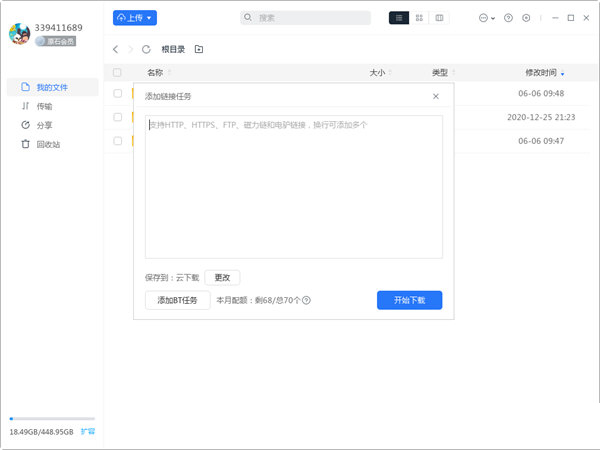This screenshot has height=450, width=600.
Task: Toggle the select-all checkbox in the header
Action: [x=117, y=72]
